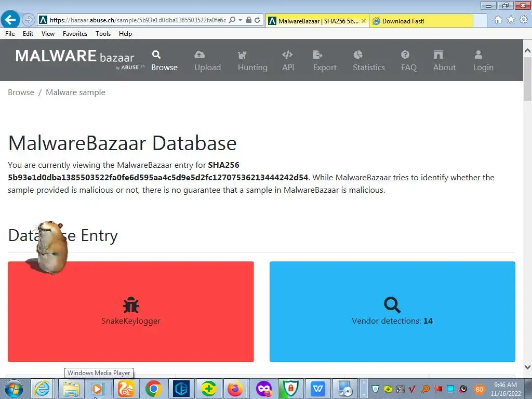Click the blue Vendor detections card

click(x=392, y=312)
